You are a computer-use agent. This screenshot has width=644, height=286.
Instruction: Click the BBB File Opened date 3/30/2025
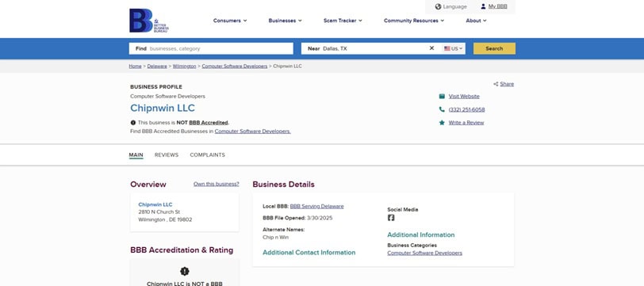pos(320,219)
